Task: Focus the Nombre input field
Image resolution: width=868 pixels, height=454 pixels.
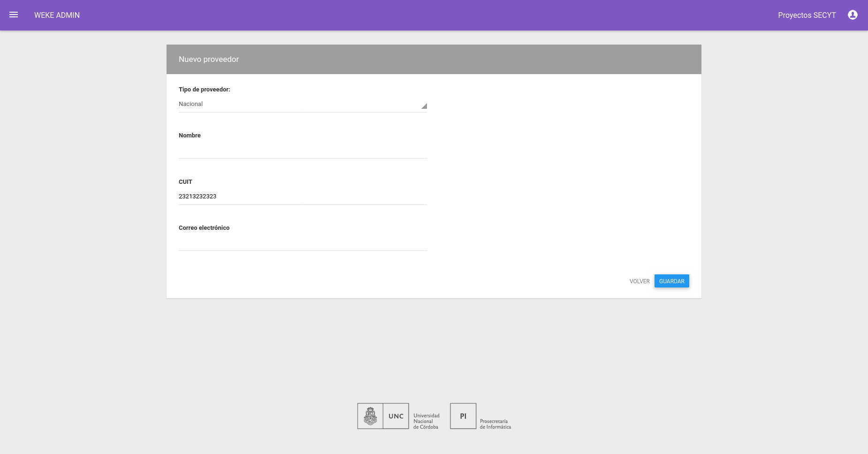Action: click(303, 150)
